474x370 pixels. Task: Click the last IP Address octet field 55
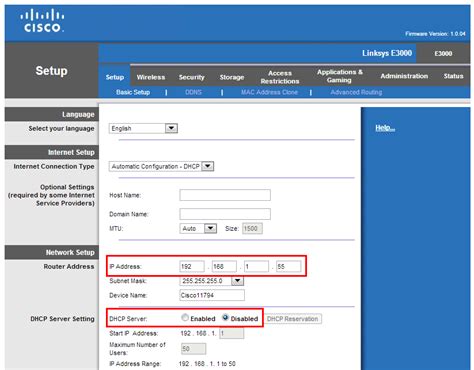coord(289,266)
